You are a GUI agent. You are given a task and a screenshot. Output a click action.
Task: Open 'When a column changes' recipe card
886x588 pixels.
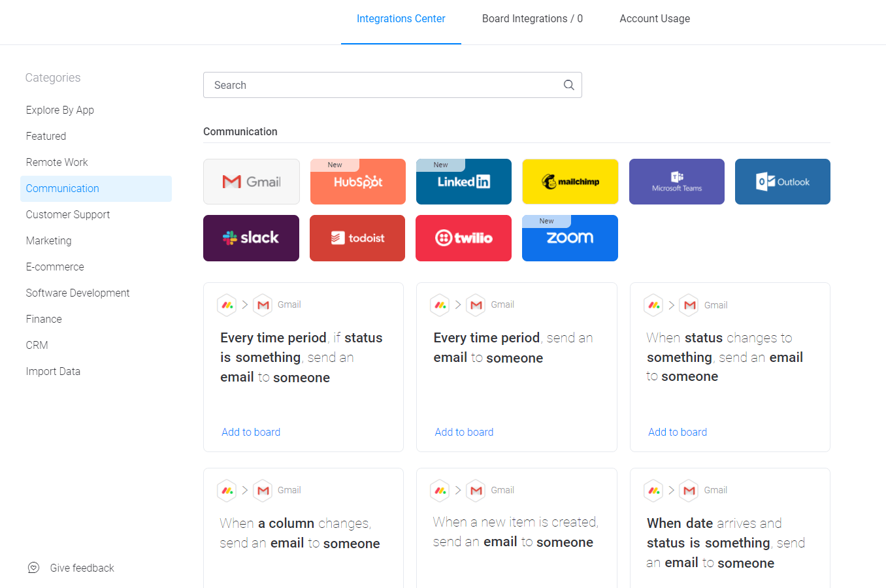[303, 528]
